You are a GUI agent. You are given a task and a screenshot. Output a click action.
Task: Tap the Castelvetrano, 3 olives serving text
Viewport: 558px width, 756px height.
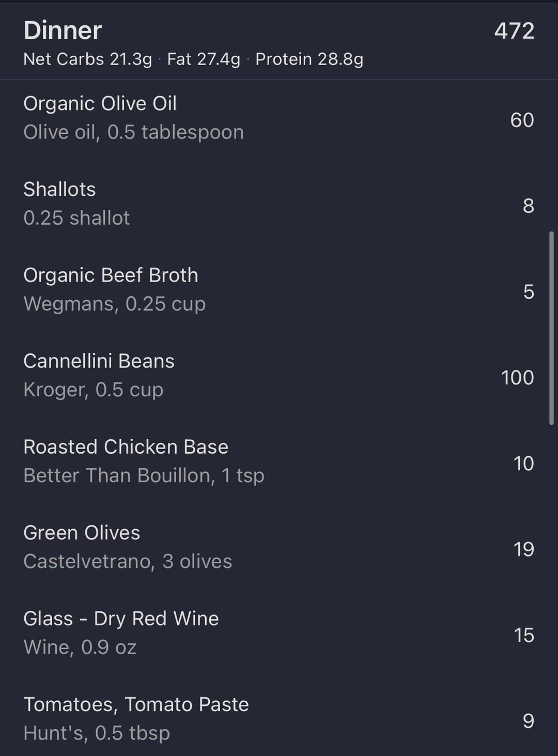pyautogui.click(x=128, y=561)
